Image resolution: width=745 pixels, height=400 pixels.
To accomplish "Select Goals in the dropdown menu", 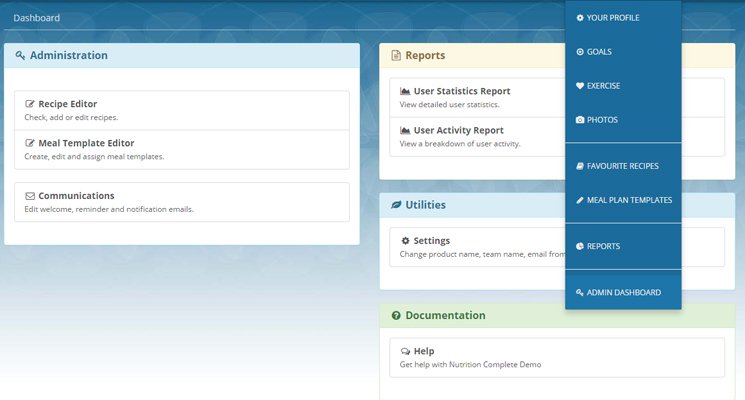I will 599,52.
